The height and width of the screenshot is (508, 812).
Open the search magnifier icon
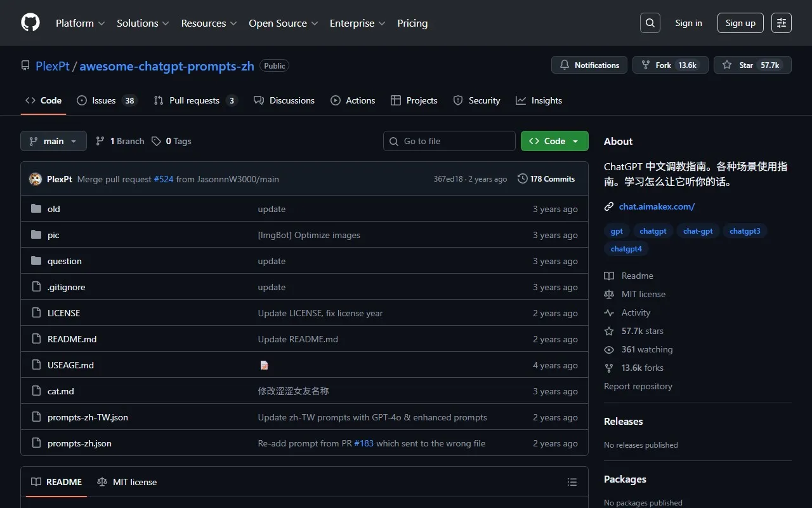(x=650, y=23)
